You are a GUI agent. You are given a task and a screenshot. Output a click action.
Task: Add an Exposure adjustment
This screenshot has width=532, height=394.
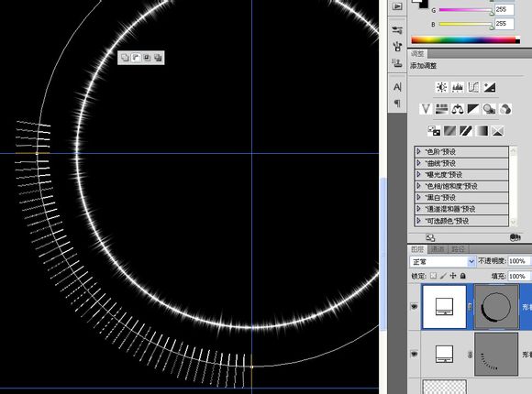click(489, 87)
